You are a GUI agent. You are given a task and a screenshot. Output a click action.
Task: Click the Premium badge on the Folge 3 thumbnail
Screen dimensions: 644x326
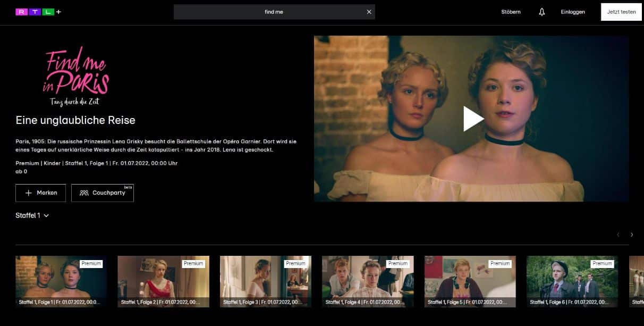295,263
